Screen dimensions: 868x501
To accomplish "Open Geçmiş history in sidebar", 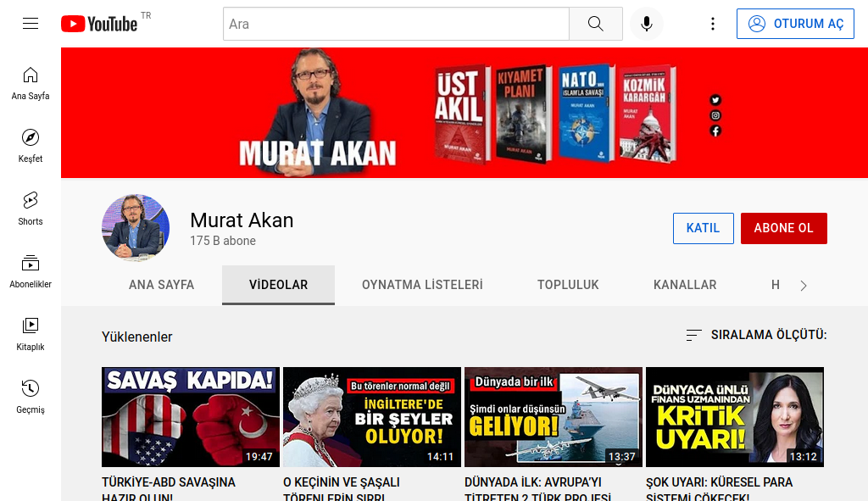I will coord(31,397).
